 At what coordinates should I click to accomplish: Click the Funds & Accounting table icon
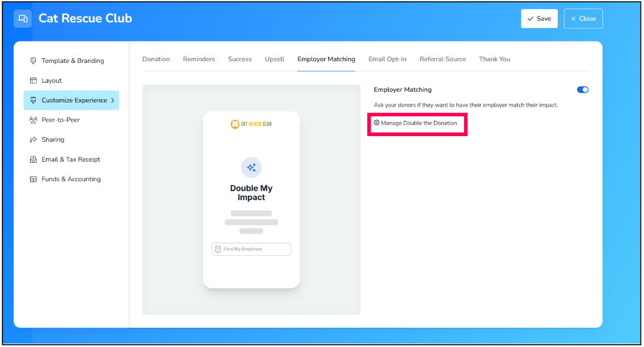pos(33,179)
